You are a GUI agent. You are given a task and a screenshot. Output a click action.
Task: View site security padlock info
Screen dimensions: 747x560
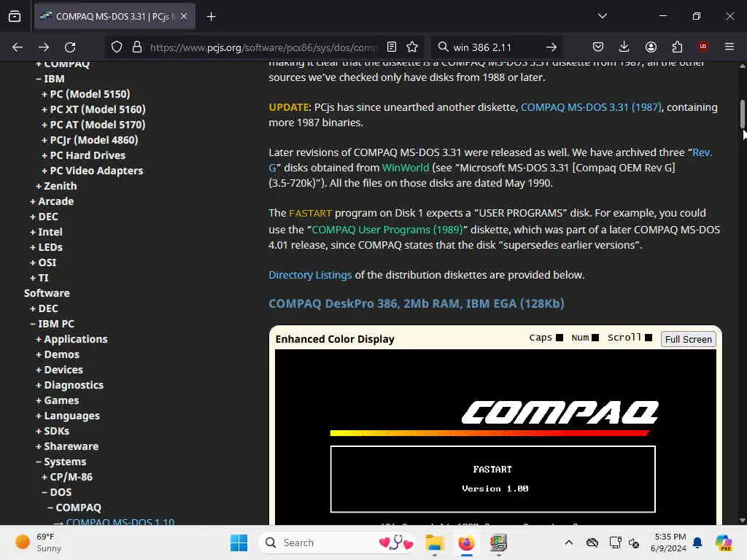coord(137,47)
